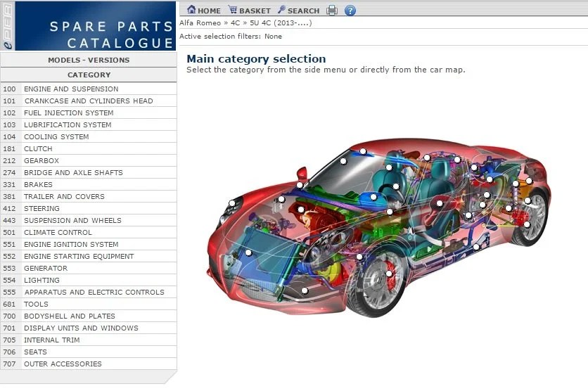Open the BASKET cart icon

click(x=233, y=10)
